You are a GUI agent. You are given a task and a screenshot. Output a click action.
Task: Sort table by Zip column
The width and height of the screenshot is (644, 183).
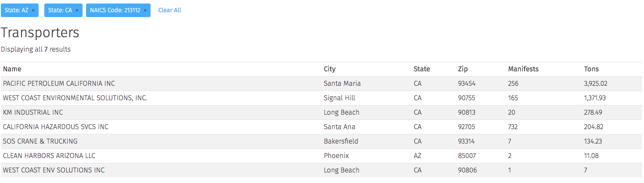(x=463, y=69)
